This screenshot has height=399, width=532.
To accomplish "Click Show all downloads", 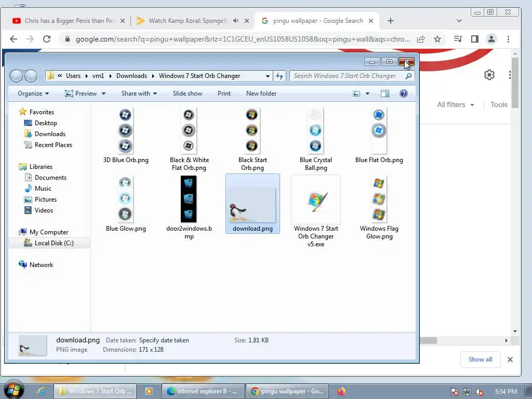I will 480,360.
